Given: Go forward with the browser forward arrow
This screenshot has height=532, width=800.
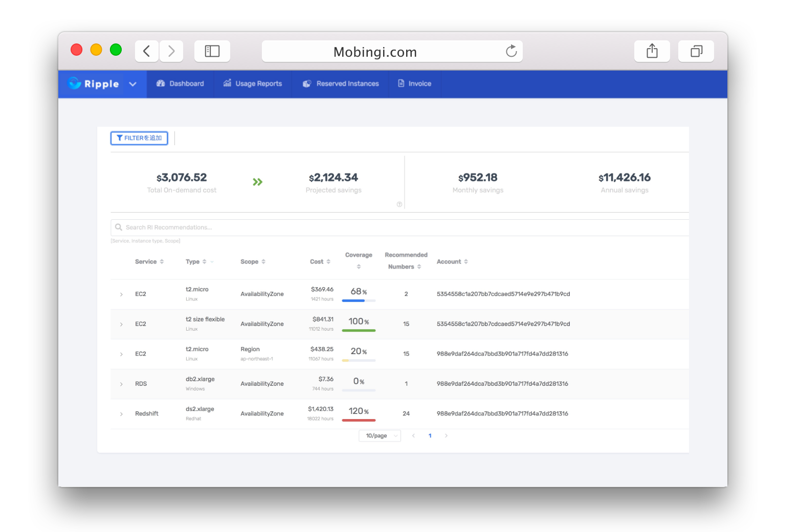Looking at the screenshot, I should coord(171,51).
